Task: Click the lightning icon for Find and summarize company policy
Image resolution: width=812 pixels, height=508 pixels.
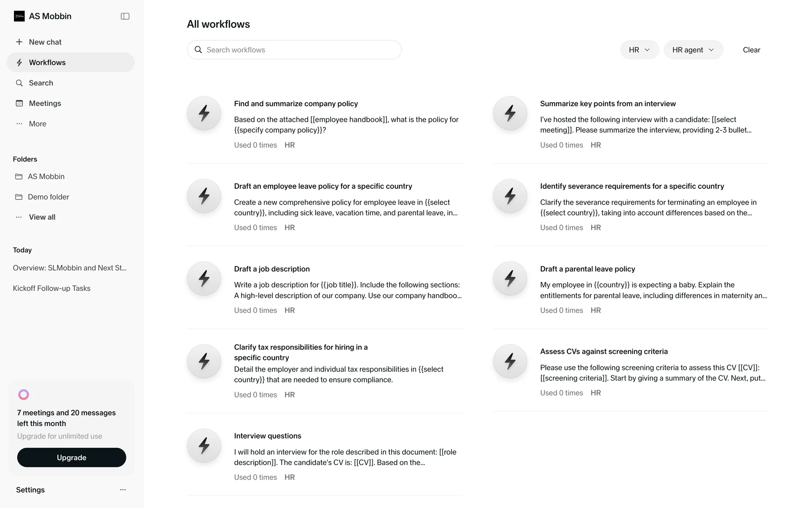Action: (x=204, y=113)
